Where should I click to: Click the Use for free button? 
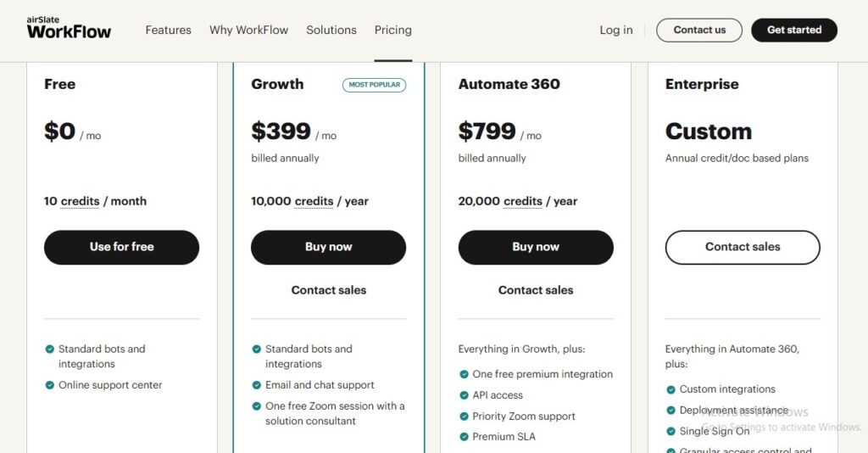coord(121,247)
